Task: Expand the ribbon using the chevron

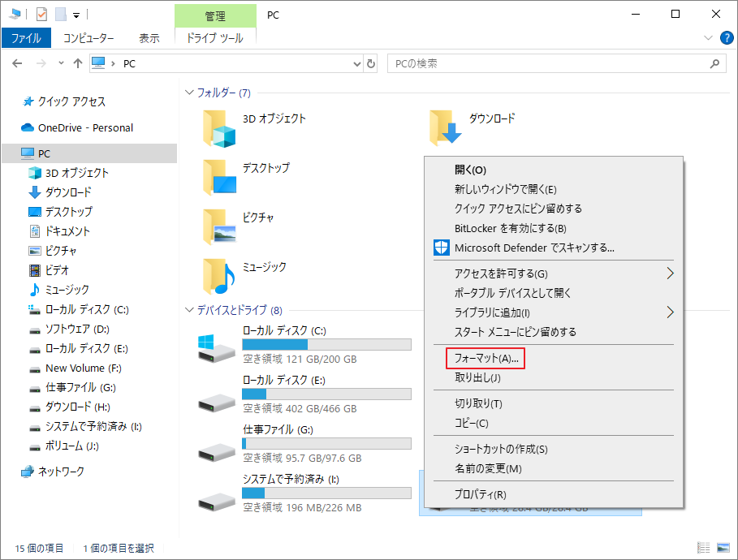Action: [708, 37]
